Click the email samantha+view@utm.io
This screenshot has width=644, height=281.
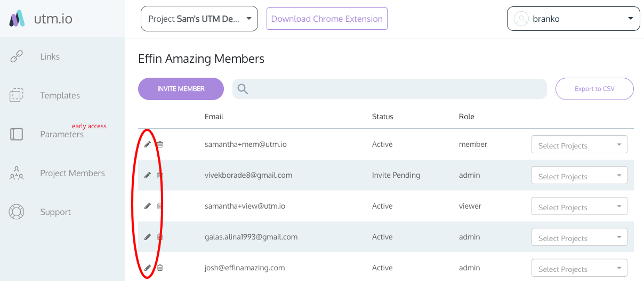(245, 206)
